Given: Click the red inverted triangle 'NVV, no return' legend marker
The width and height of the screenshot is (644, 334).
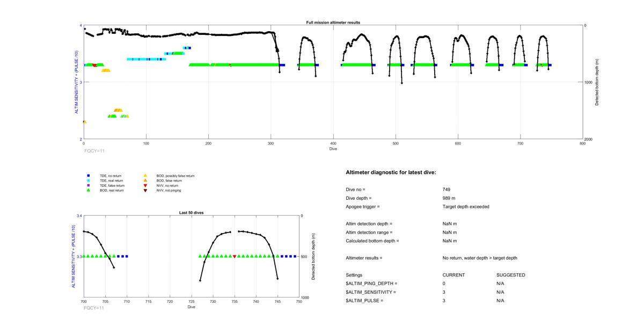Looking at the screenshot, I should point(145,185).
